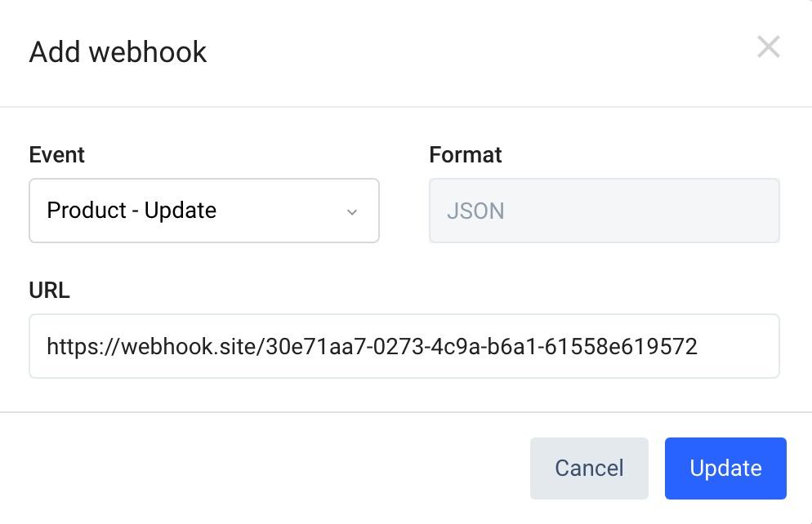The width and height of the screenshot is (812, 524).
Task: Click the chevron arrow in Event selector
Action: click(352, 212)
